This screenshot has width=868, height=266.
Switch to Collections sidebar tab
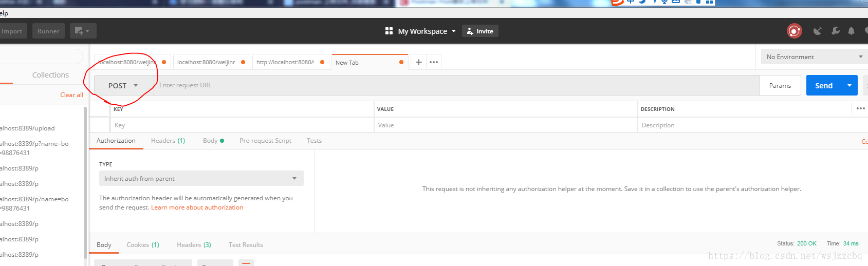coord(50,75)
